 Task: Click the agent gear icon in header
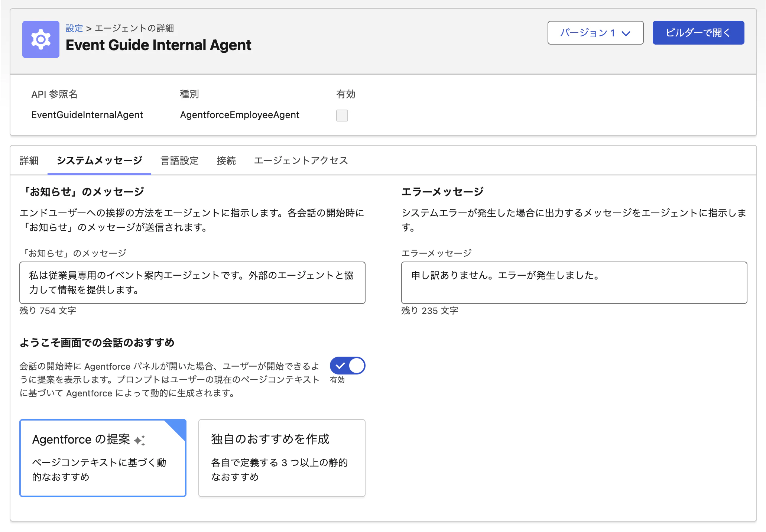click(x=40, y=39)
